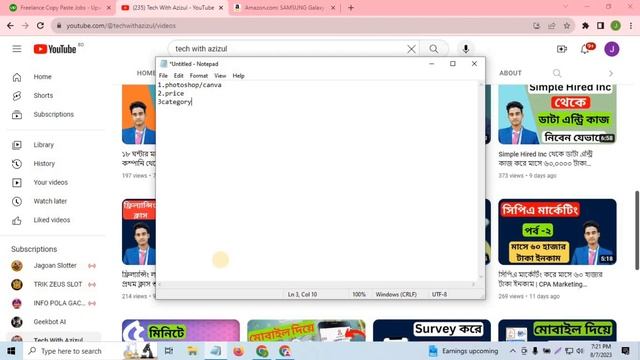Click the YouTube page vertical scrollbar
The height and width of the screenshot is (360, 640).
(x=636, y=231)
